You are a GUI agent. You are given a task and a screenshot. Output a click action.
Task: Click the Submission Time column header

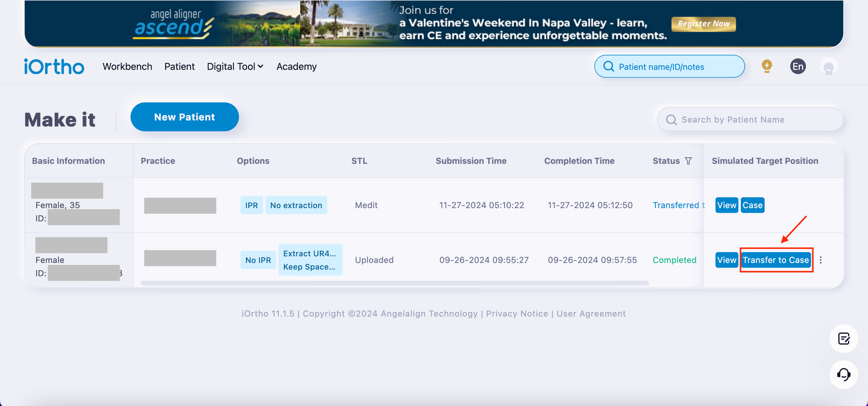point(471,161)
